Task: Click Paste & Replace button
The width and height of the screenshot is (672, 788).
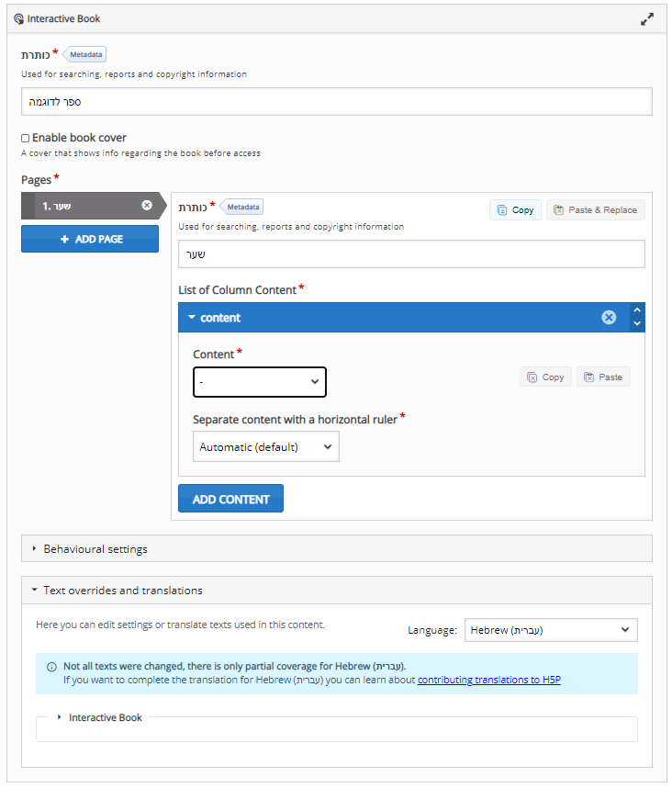Action: (x=595, y=210)
